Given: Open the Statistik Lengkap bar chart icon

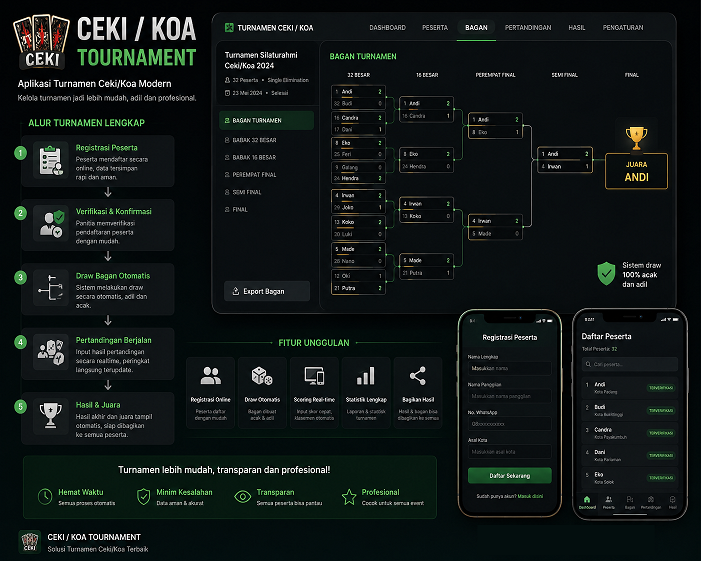Looking at the screenshot, I should pos(366,376).
